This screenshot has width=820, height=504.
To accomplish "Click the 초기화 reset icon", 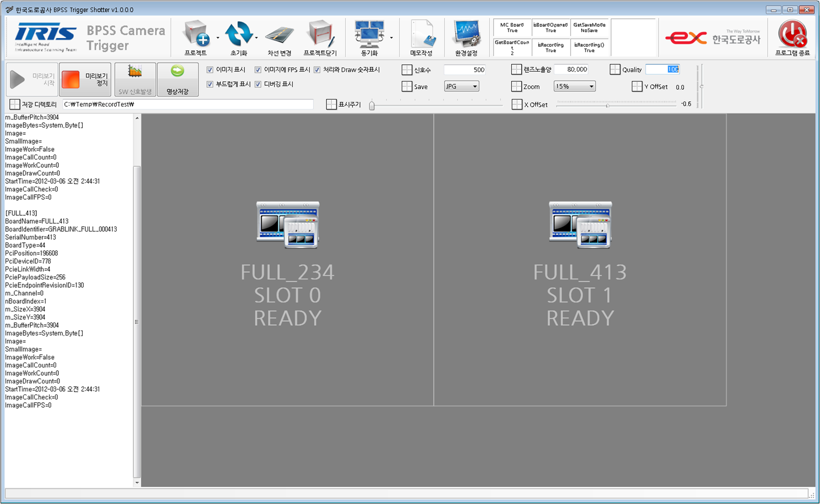I will point(239,34).
